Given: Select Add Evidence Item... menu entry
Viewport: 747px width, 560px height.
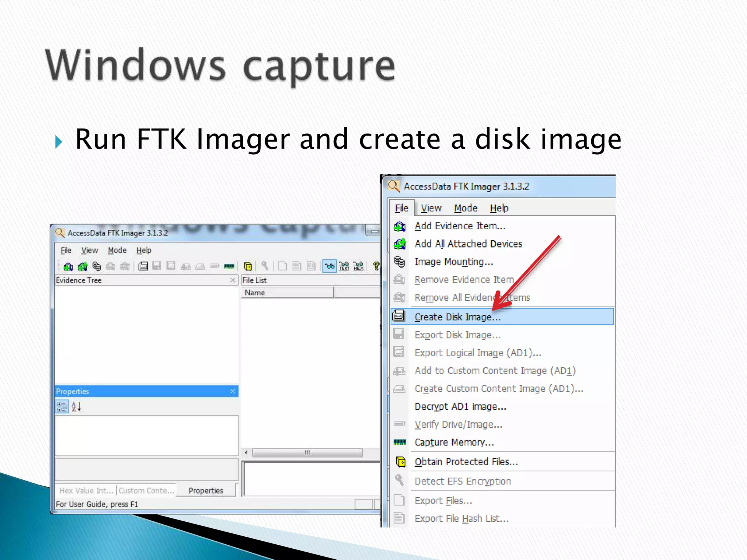Looking at the screenshot, I should [503, 226].
